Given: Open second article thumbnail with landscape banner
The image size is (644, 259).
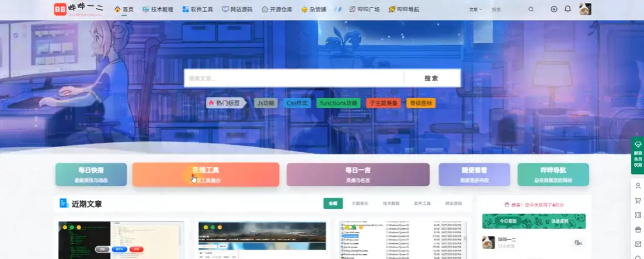Looking at the screenshot, I should point(262,240).
